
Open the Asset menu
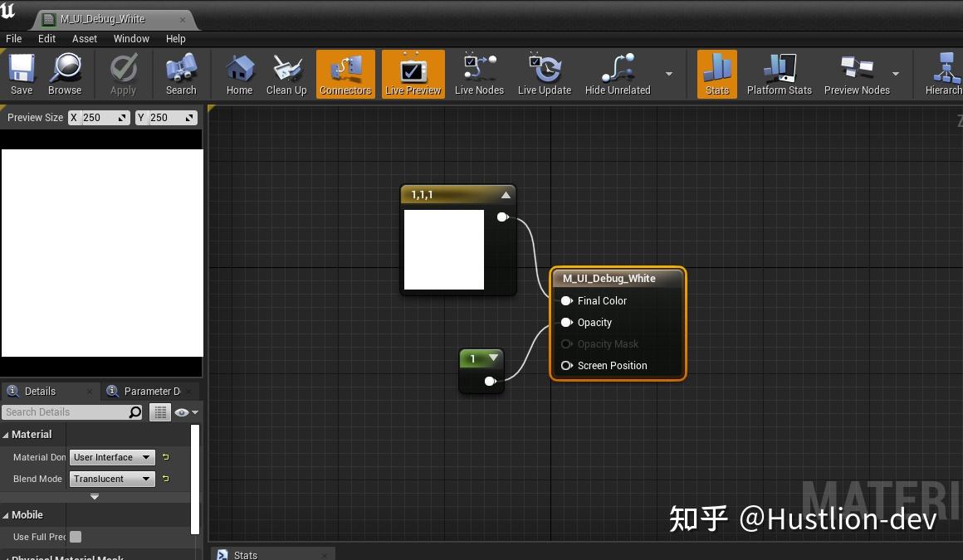coord(84,38)
